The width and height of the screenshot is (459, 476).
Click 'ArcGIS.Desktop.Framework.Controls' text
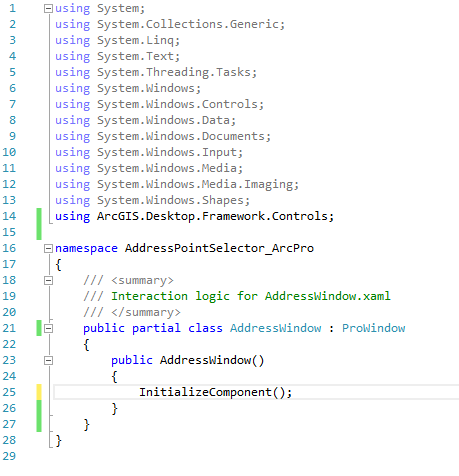(x=212, y=216)
